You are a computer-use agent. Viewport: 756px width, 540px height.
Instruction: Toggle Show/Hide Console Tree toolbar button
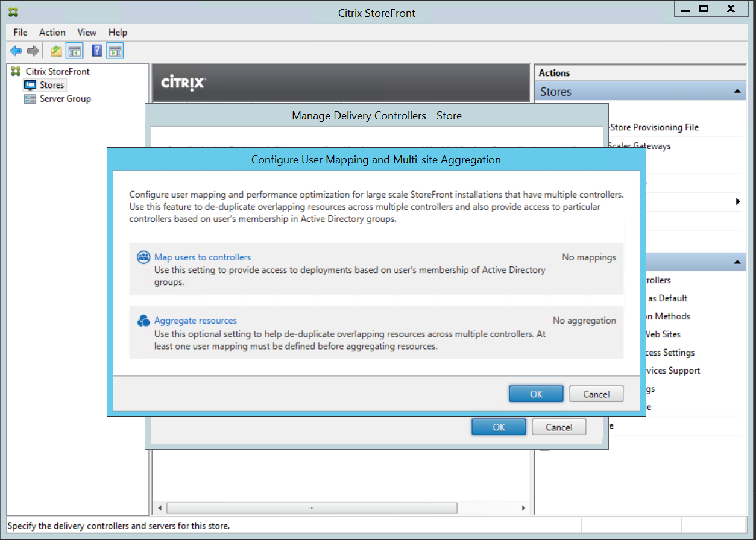[x=74, y=51]
